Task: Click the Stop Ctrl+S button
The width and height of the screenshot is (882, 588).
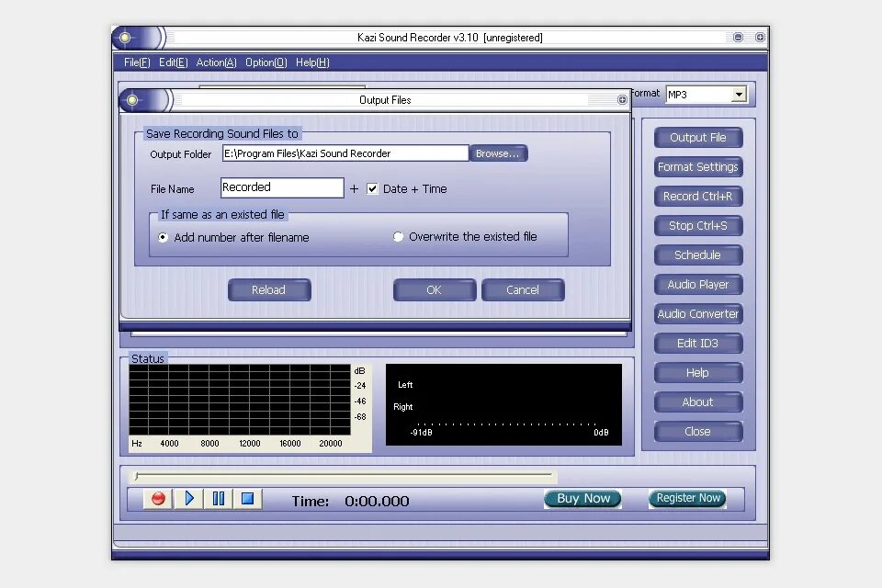Action: (698, 226)
